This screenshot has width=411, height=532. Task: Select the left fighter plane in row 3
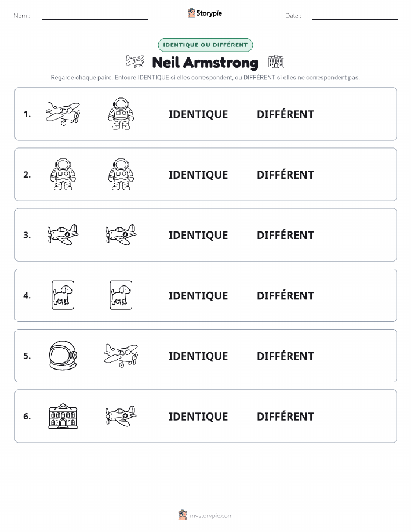coord(63,234)
